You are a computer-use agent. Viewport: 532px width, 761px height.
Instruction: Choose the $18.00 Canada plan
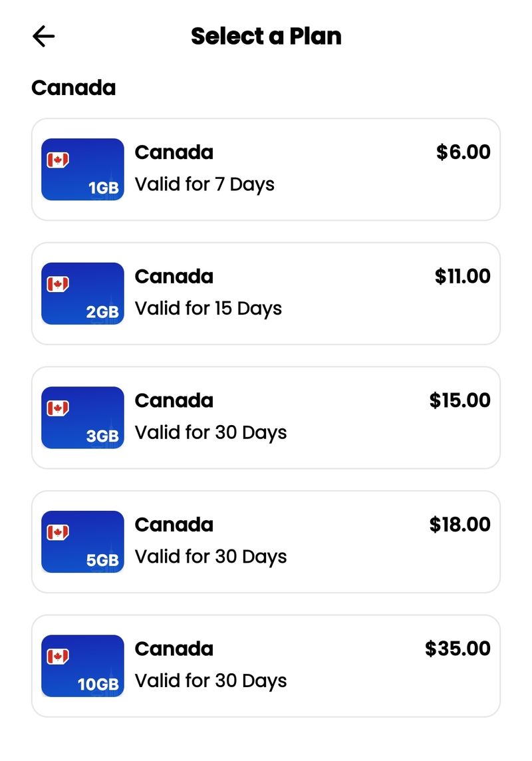tap(266, 542)
